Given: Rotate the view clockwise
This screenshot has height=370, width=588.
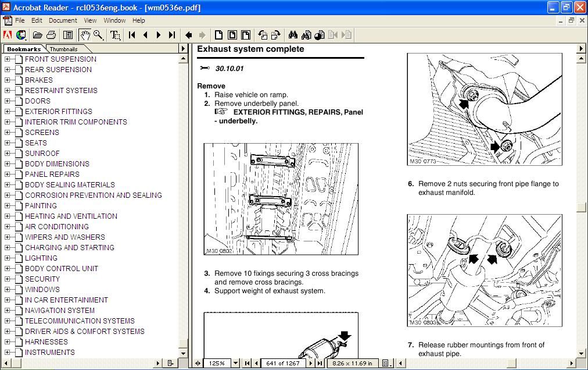Looking at the screenshot, I should point(275,35).
